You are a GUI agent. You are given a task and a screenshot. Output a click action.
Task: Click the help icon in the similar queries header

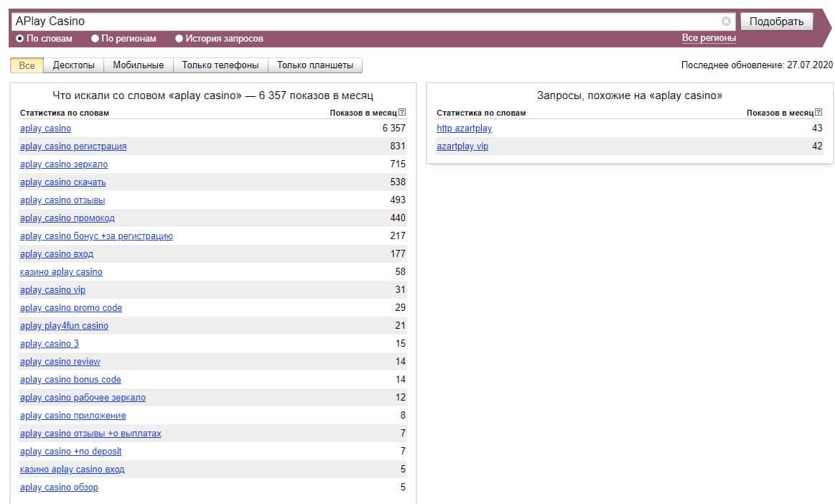[x=818, y=112]
